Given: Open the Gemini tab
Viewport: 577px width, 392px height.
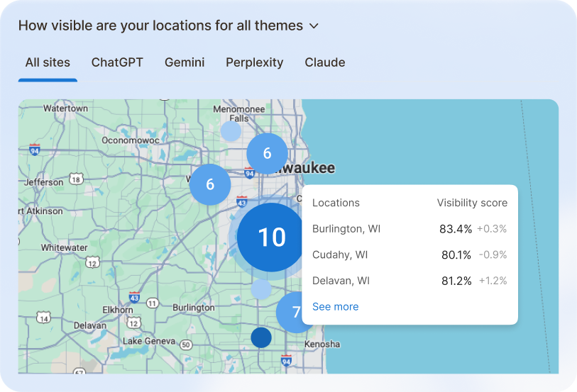Looking at the screenshot, I should [x=185, y=62].
